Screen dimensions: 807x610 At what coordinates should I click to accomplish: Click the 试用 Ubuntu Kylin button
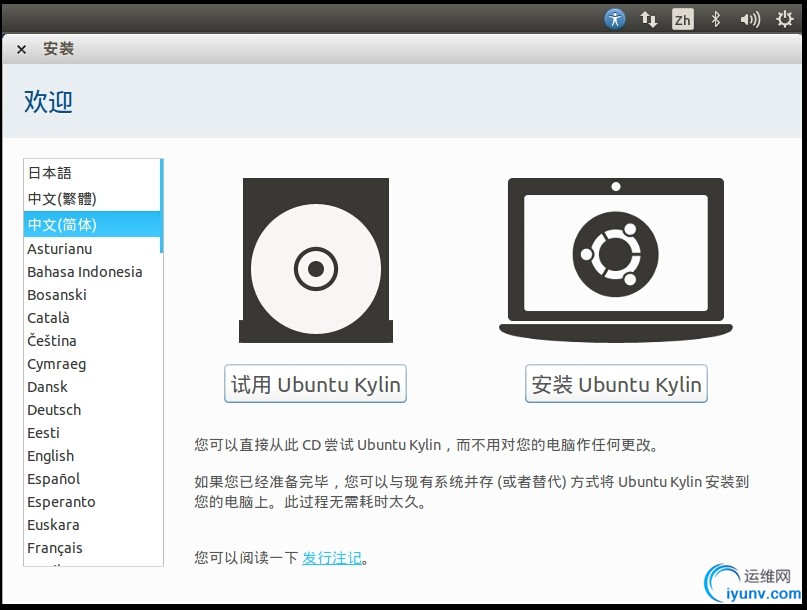pos(315,384)
